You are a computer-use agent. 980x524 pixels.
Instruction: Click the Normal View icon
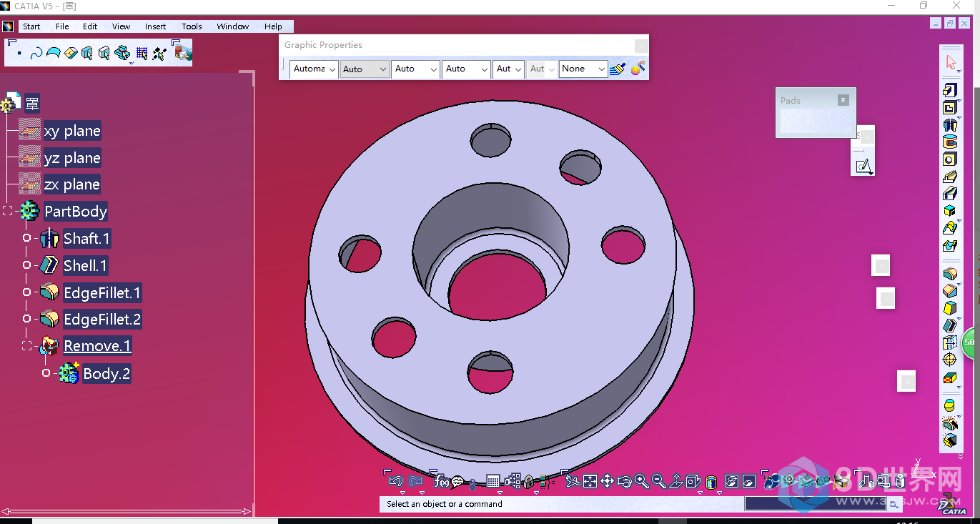click(676, 481)
